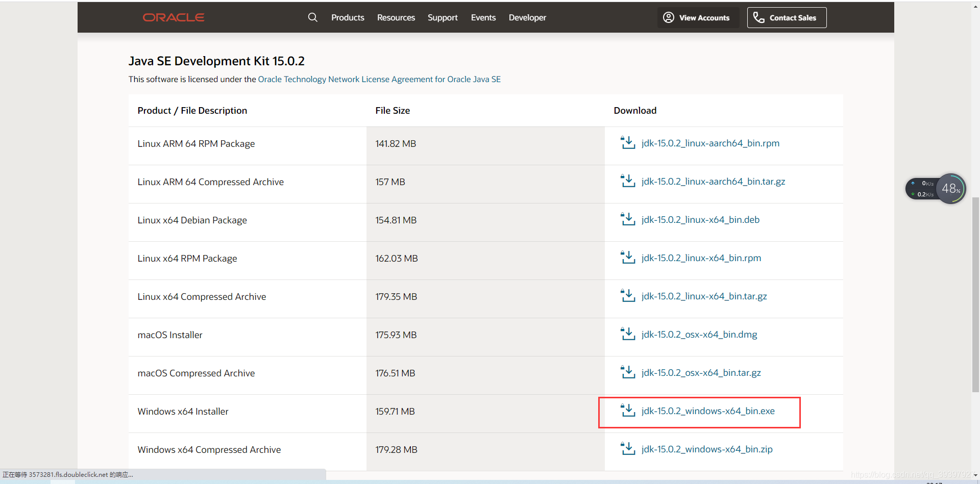Open the Support menu
This screenshot has width=980, height=484.
pos(443,17)
